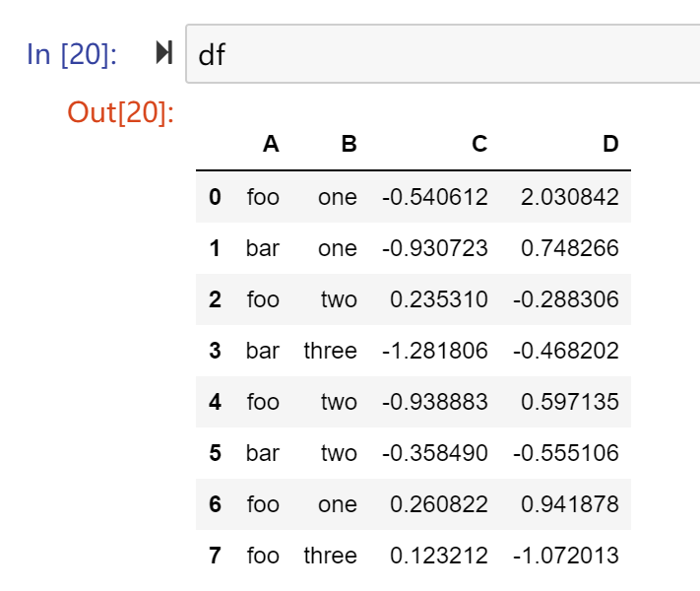Click the cell showing 2.030842

pyautogui.click(x=570, y=197)
